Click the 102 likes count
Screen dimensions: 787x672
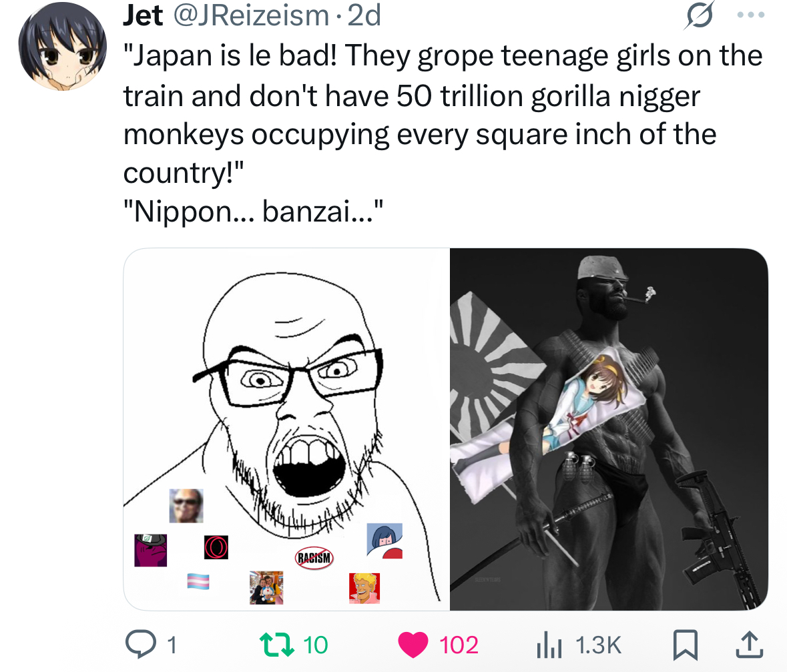[x=459, y=645]
